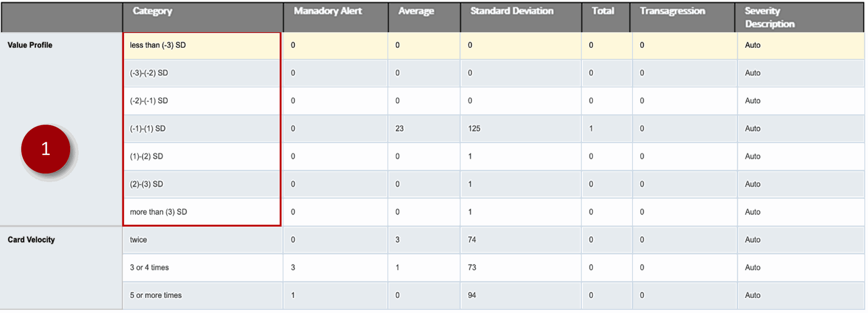Click the "more than (3) SD" category cell
This screenshot has height=313, width=868.
tap(158, 212)
